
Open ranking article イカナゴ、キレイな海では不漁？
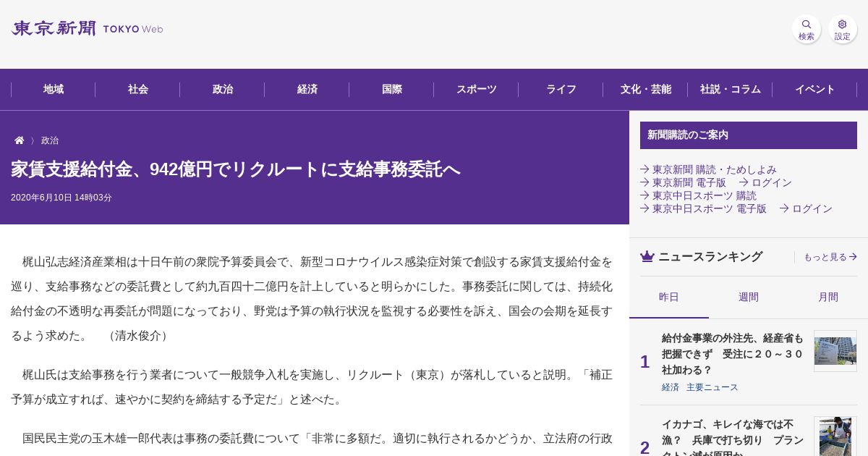click(x=733, y=437)
